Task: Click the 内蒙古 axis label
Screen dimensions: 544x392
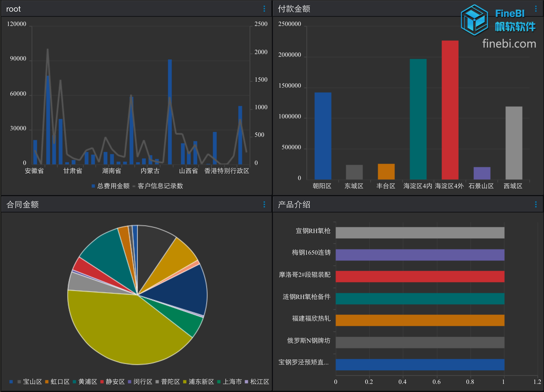Action: [x=150, y=171]
